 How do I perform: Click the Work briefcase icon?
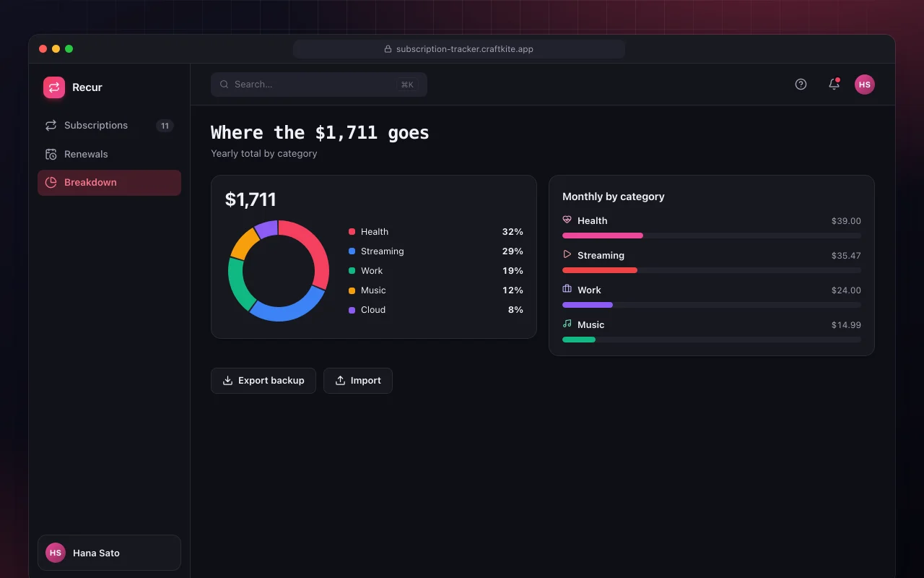pyautogui.click(x=567, y=289)
